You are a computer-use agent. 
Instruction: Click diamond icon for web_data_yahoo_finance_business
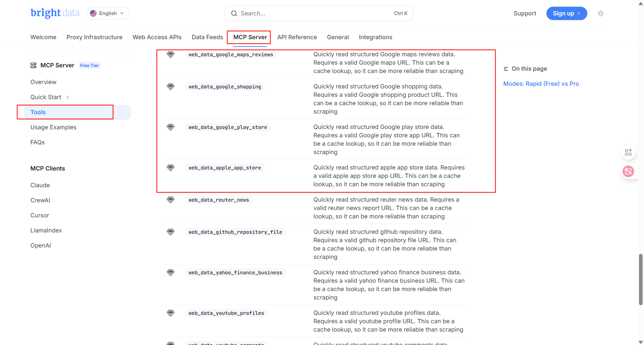pyautogui.click(x=170, y=273)
